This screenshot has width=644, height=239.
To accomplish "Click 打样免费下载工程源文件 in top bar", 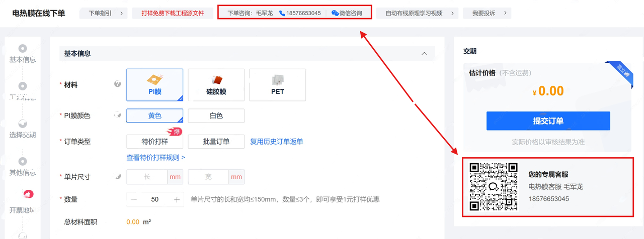I will [x=173, y=13].
